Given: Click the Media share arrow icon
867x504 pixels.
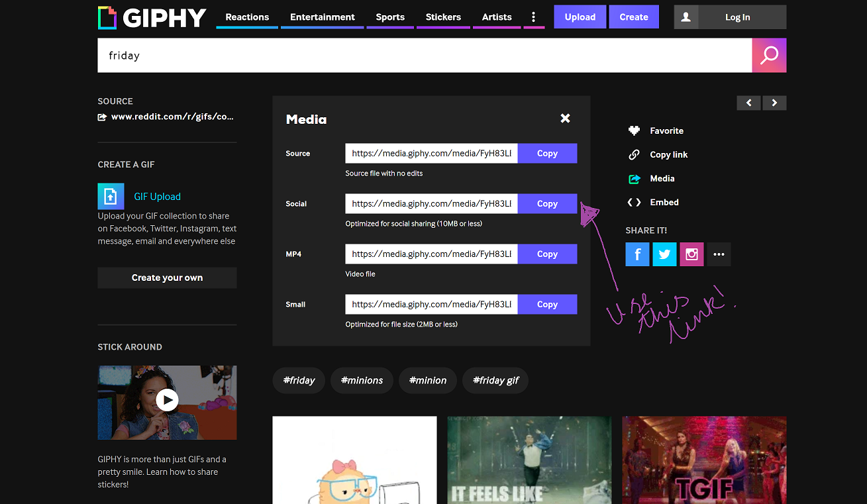Looking at the screenshot, I should 634,178.
